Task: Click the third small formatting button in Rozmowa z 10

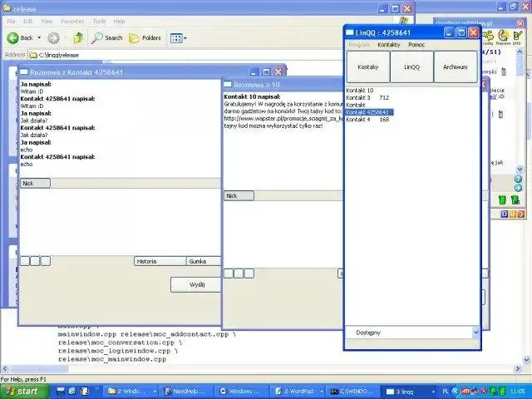Action: pyautogui.click(x=249, y=273)
